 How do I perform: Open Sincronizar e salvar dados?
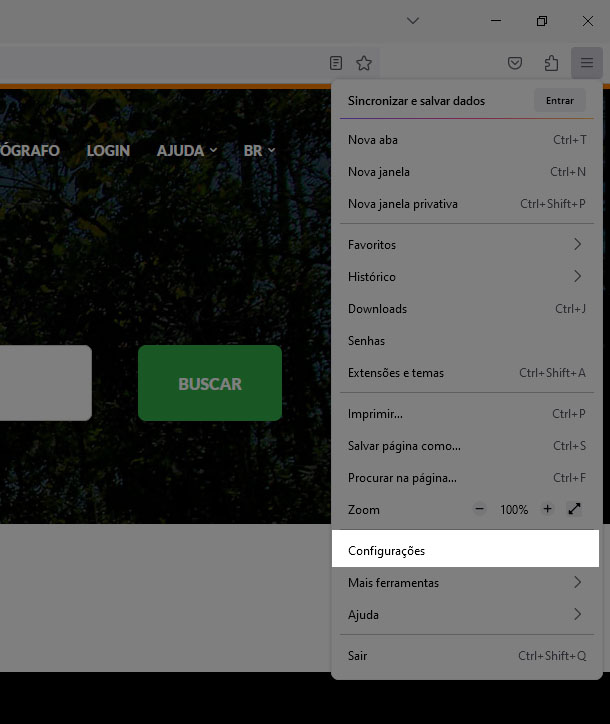pyautogui.click(x=417, y=101)
